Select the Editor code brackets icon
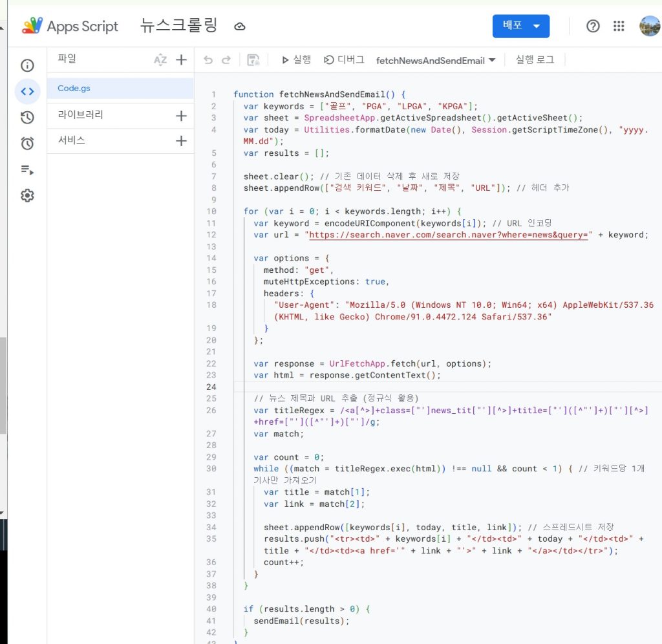Image resolution: width=662 pixels, height=644 pixels. 27,91
